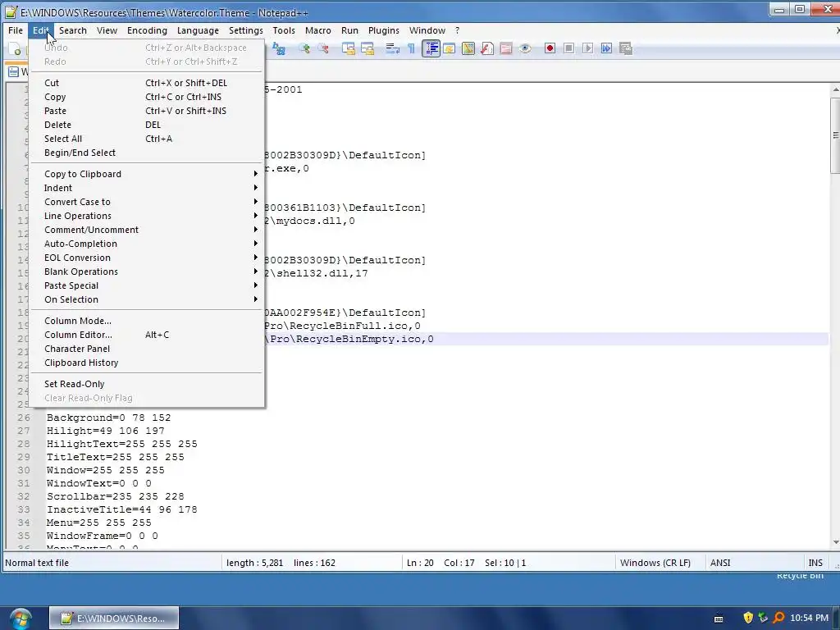Choose Copy from the Edit menu

(x=147, y=97)
